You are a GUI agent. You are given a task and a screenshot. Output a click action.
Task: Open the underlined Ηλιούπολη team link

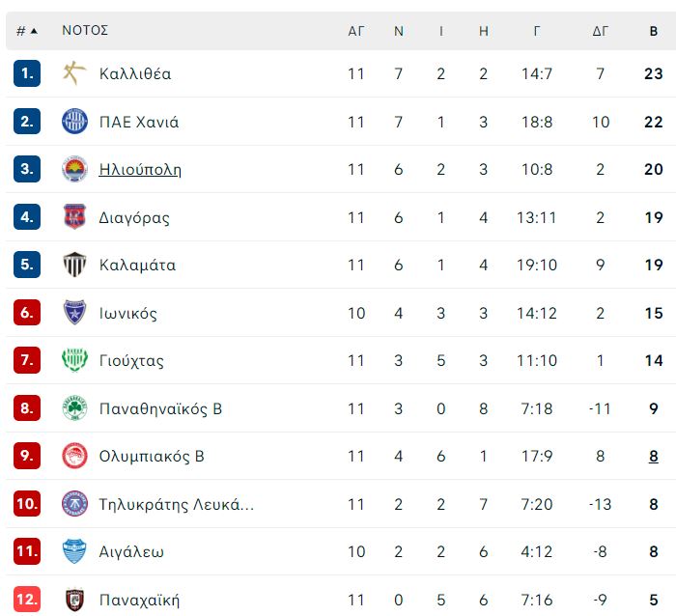(140, 169)
